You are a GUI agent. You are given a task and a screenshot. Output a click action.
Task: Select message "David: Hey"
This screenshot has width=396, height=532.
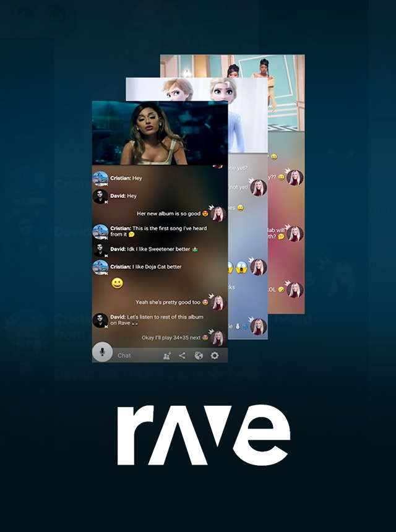click(123, 195)
